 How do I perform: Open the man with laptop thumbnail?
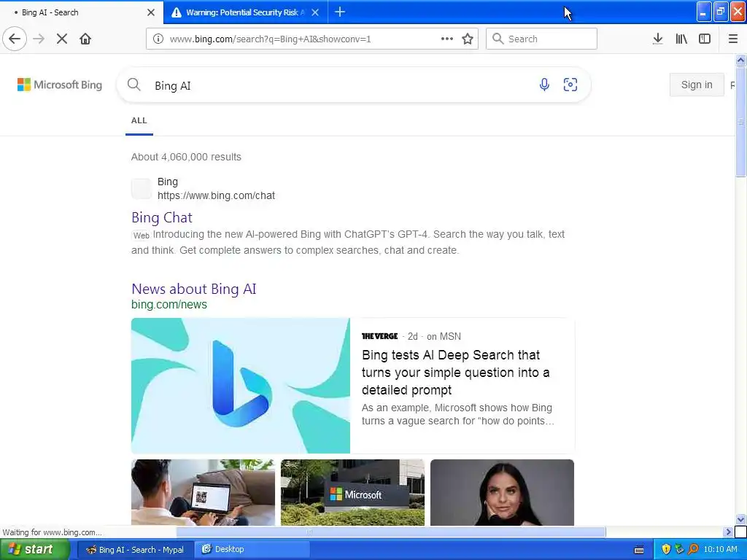tap(203, 492)
